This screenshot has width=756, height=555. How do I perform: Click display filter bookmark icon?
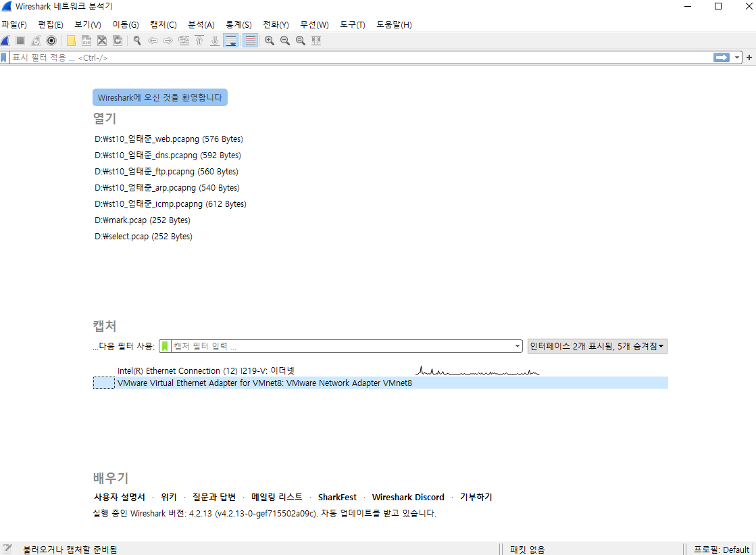4,57
